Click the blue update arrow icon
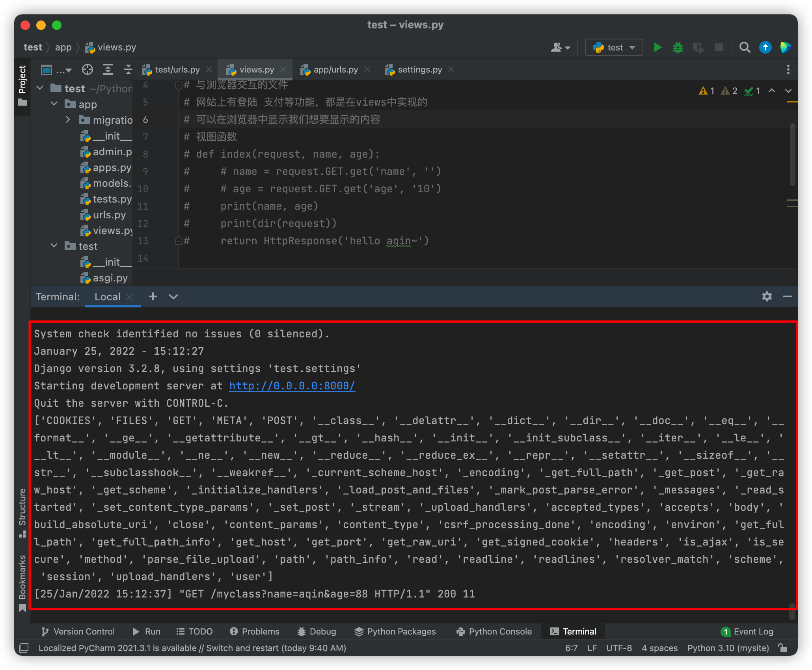The height and width of the screenshot is (670, 812). pos(765,48)
